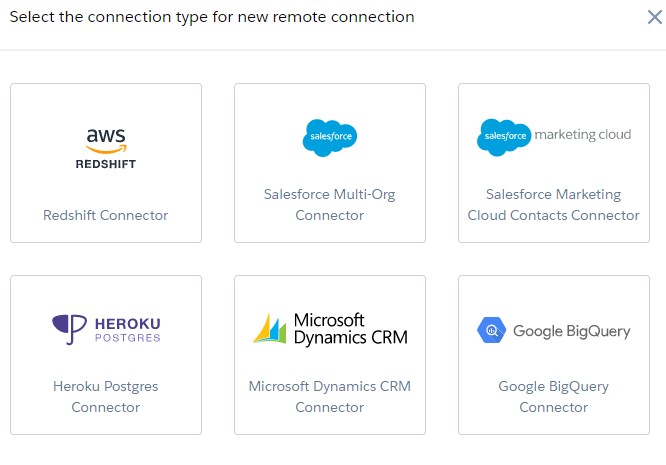Click the Dynamics CRM colored bars graphic
The height and width of the screenshot is (465, 666).
coord(270,329)
